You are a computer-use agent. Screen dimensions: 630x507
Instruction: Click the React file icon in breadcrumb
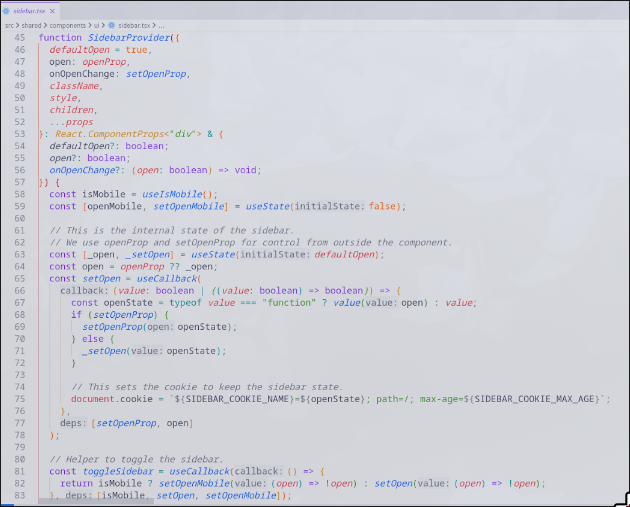coord(113,24)
